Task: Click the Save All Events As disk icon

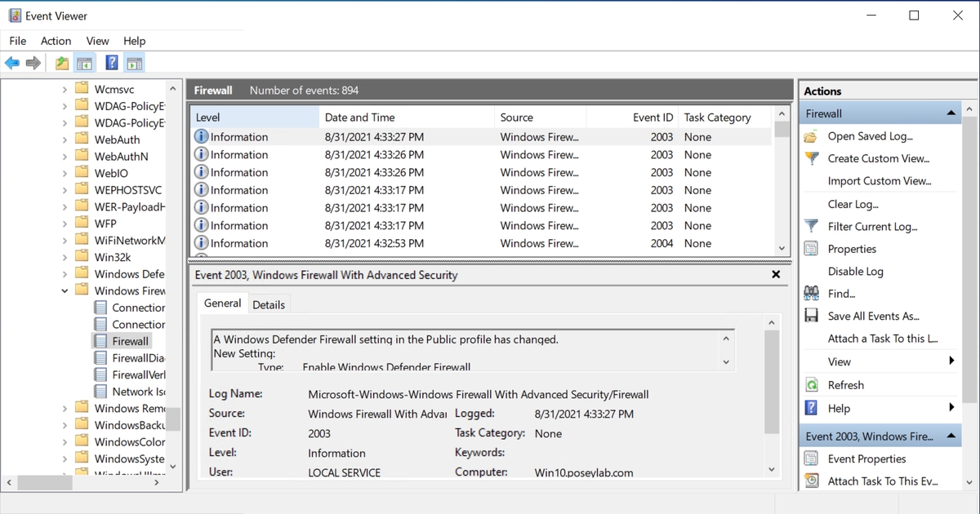Action: coord(812,316)
